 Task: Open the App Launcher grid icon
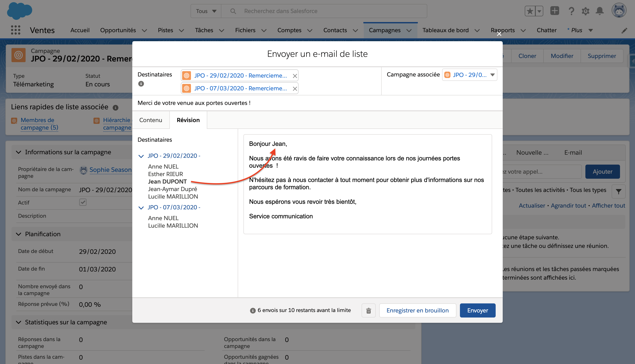(x=15, y=30)
